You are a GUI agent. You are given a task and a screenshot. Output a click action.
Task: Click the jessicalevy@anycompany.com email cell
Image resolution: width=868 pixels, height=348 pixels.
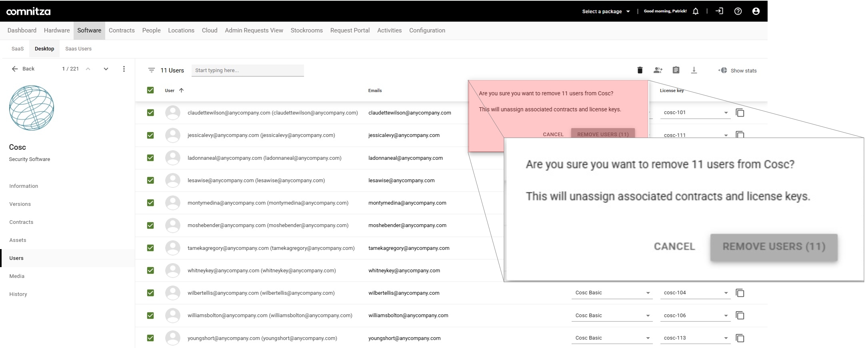point(404,135)
